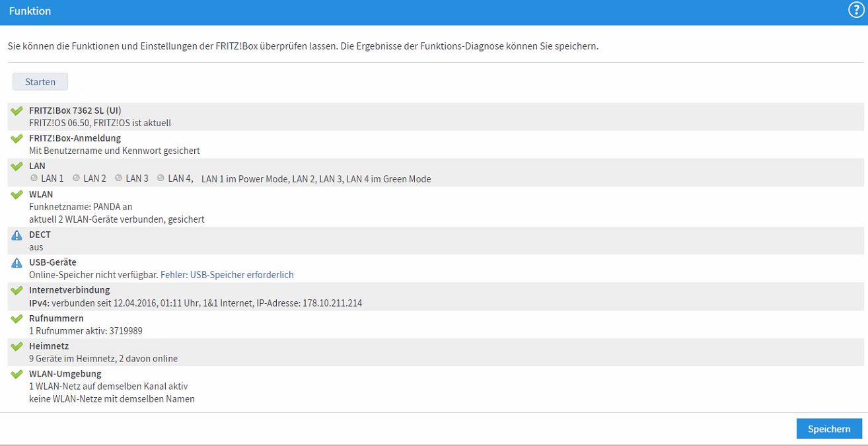Click the green checkmark next to the LAN heading
Screen dimensions: 868x446
click(17, 166)
